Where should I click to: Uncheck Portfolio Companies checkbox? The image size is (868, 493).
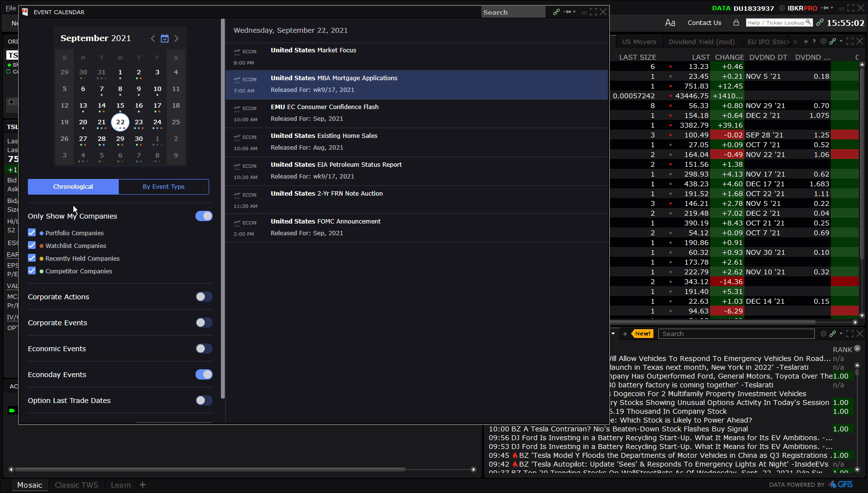click(32, 233)
